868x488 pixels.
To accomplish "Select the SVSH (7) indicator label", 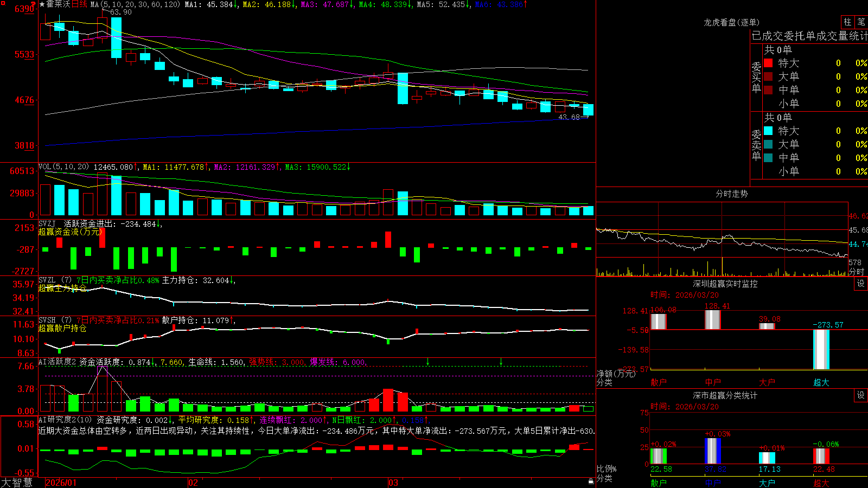I will [55, 320].
